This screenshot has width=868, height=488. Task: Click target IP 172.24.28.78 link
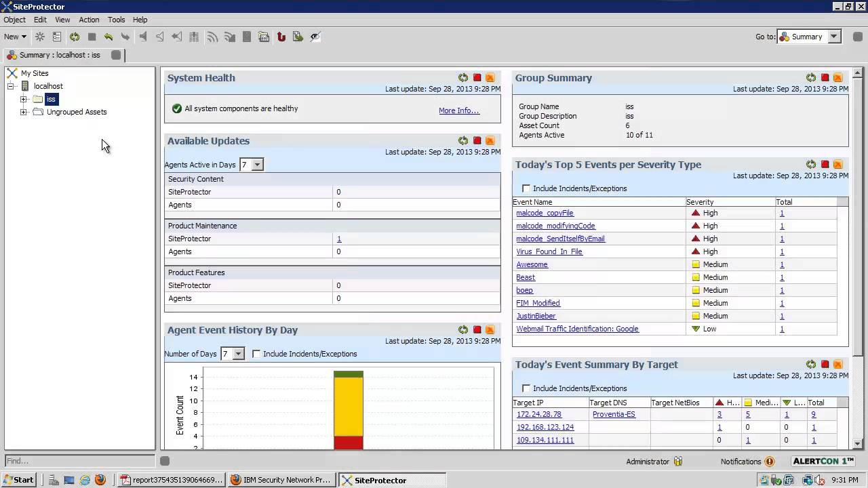[x=539, y=414]
